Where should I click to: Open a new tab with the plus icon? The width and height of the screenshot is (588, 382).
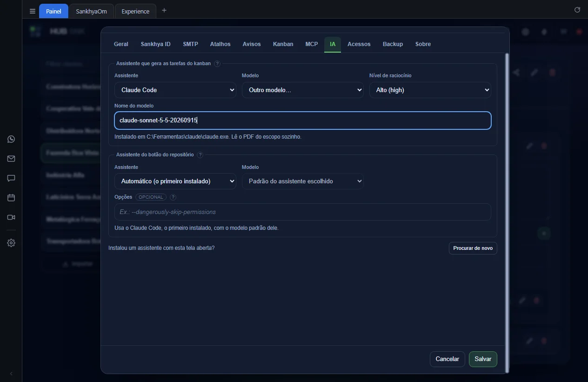[x=164, y=11]
